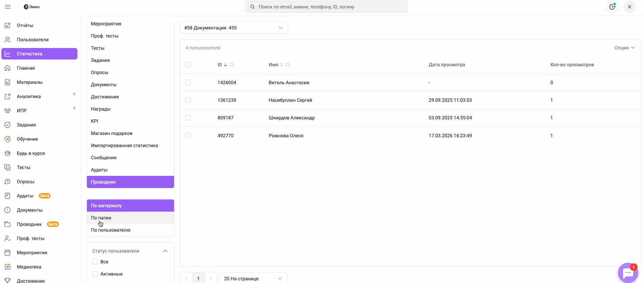Screen dimensions: 644x283
Task: Click the global search input field
Action: pos(326,7)
